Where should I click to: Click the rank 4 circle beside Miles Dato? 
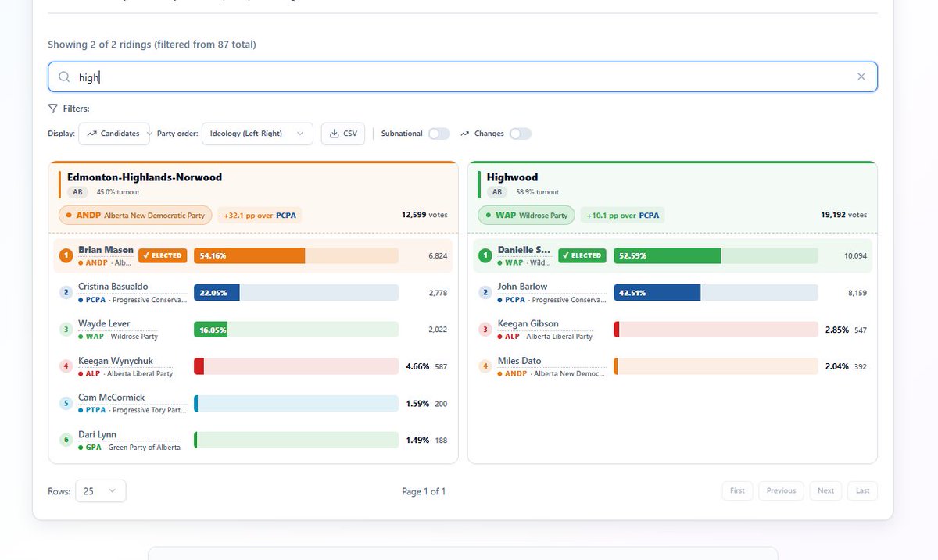click(485, 366)
